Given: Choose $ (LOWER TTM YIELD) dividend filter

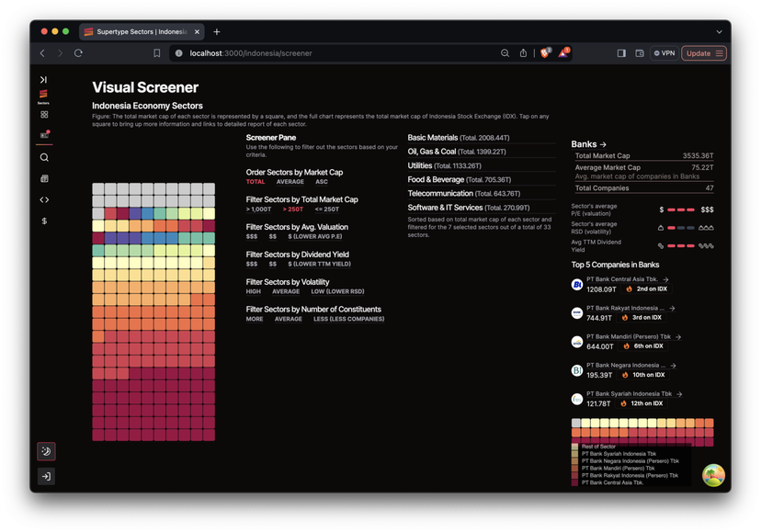Looking at the screenshot, I should pyautogui.click(x=319, y=264).
